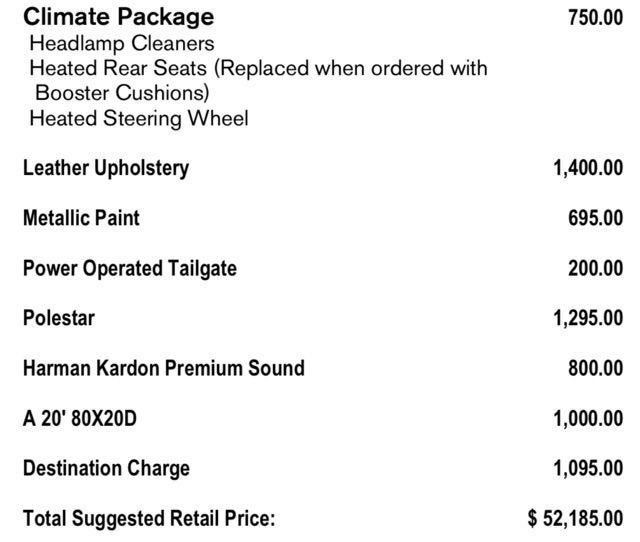640x542 pixels.
Task: Click the 200.00 tailgate price
Action: (595, 268)
